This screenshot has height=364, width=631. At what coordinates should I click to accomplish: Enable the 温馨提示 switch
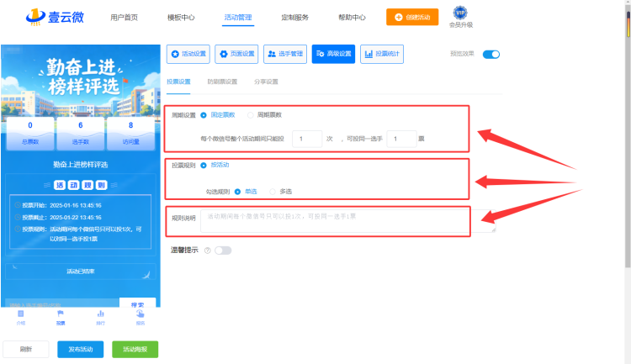coord(223,251)
